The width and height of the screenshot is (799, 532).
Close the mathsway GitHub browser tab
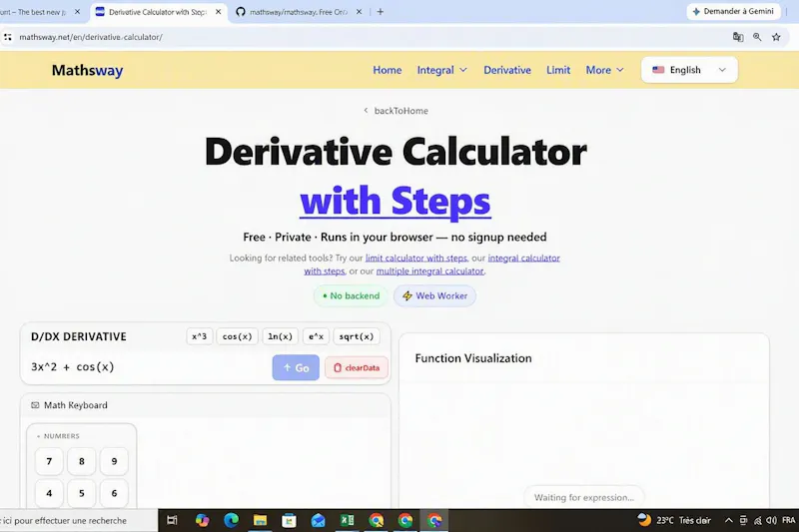(359, 12)
